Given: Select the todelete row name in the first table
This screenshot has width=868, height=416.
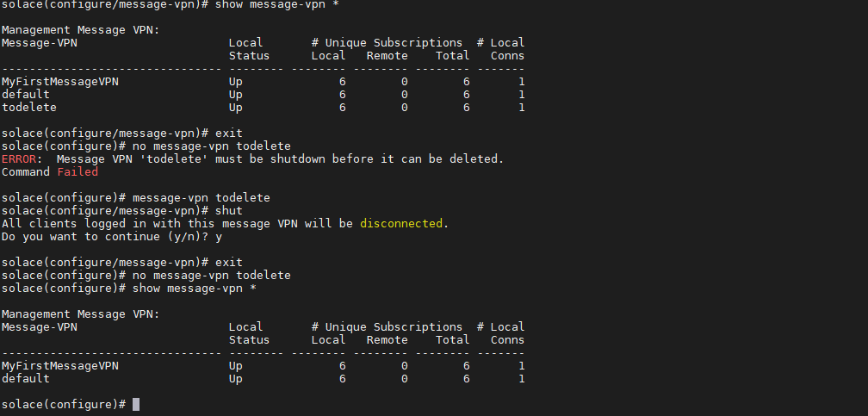Looking at the screenshot, I should (x=28, y=108).
